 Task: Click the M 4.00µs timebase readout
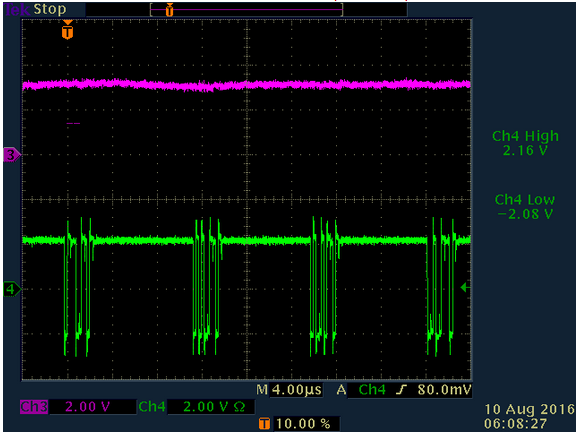click(x=289, y=390)
